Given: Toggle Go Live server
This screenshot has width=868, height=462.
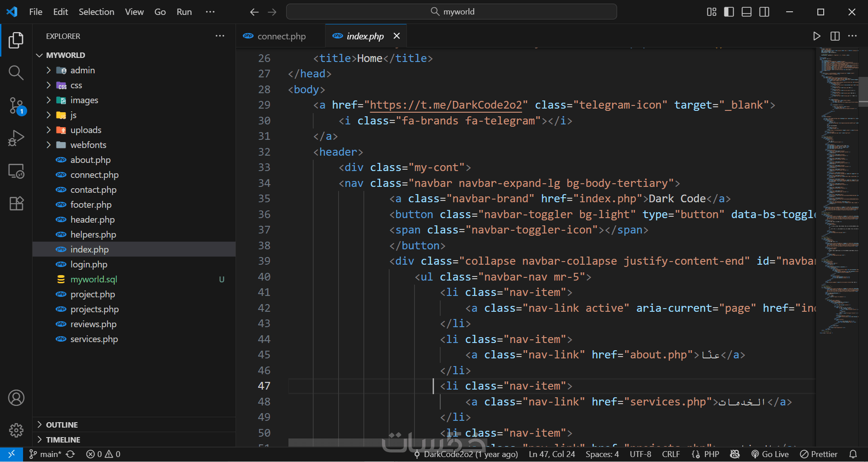Looking at the screenshot, I should (x=770, y=454).
